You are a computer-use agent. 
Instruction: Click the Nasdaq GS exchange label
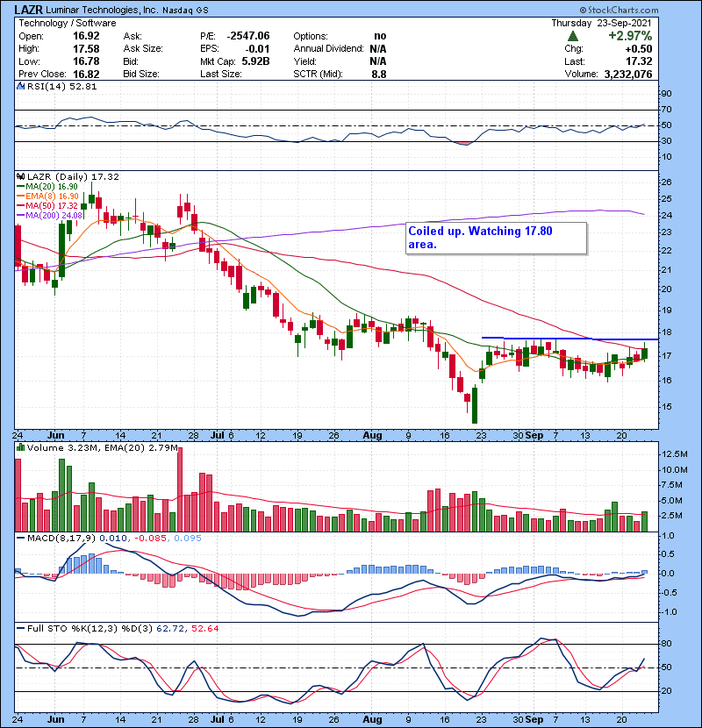[185, 11]
